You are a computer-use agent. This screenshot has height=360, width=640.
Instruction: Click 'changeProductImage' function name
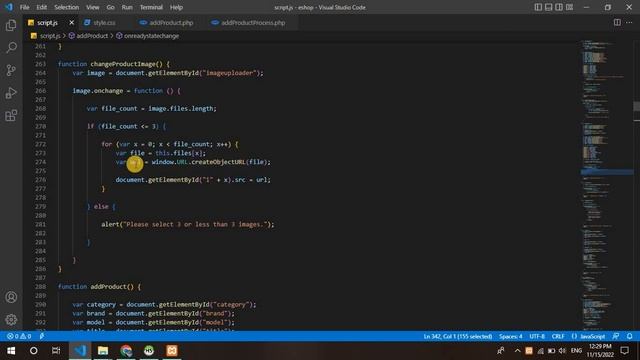[122, 64]
